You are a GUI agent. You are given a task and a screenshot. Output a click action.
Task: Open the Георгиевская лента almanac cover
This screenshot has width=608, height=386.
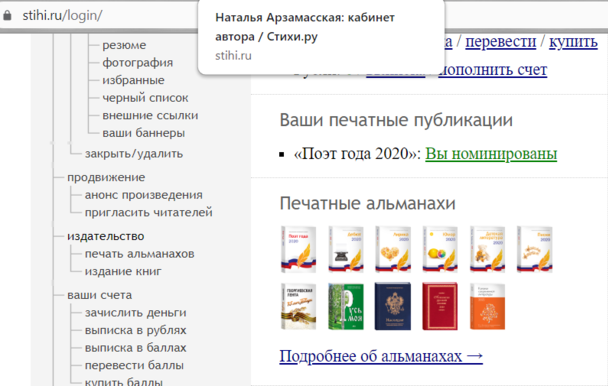click(x=298, y=306)
